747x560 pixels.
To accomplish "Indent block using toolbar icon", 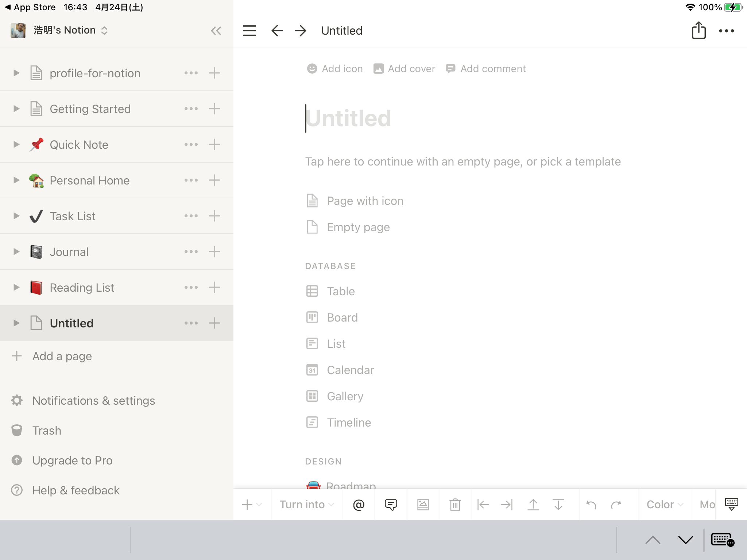I will click(x=507, y=505).
